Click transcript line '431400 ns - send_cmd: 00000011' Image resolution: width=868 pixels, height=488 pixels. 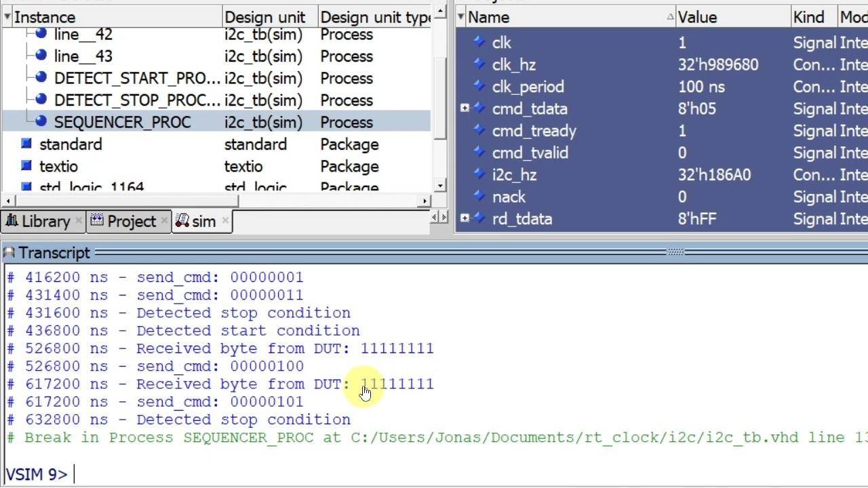(x=155, y=295)
